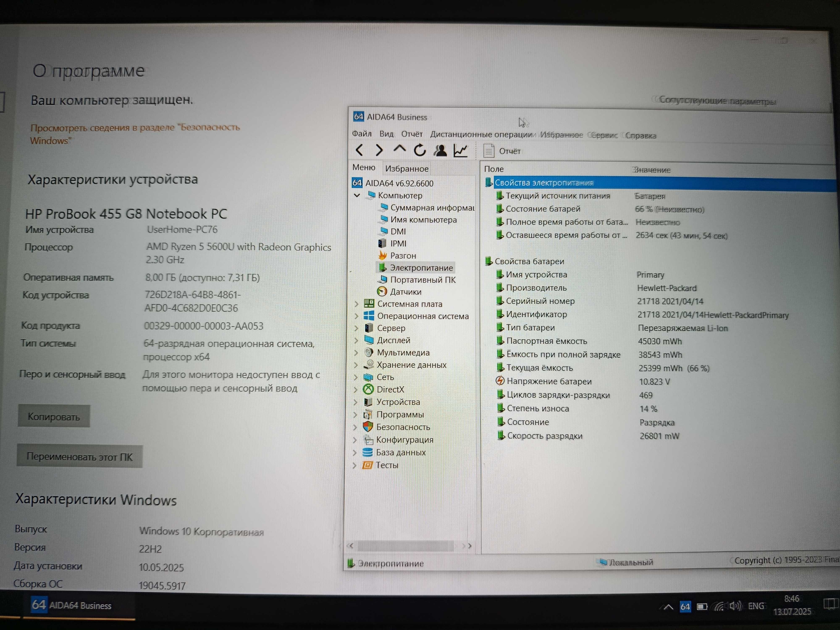Click the Значение column header
Image resolution: width=840 pixels, height=630 pixels.
[x=652, y=170]
